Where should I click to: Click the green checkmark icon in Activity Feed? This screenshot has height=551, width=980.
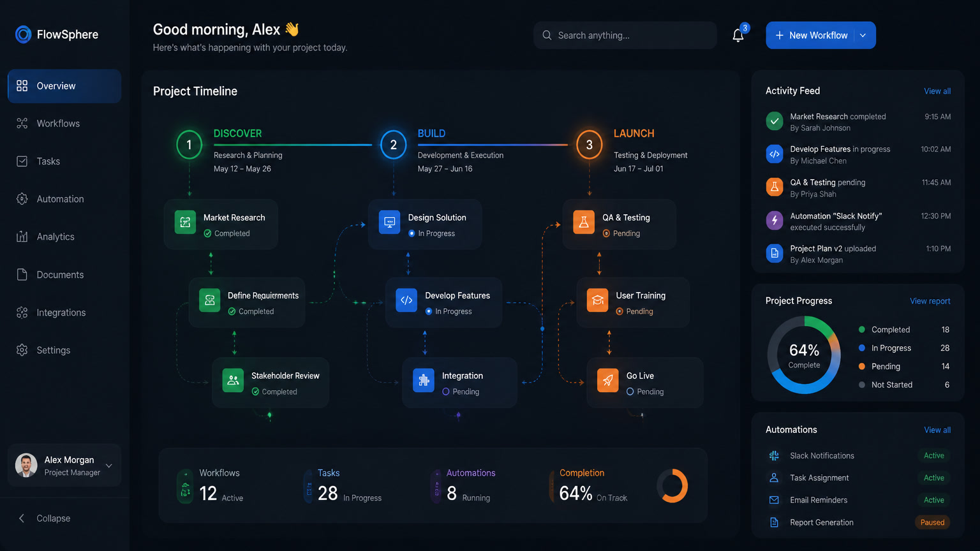tap(775, 121)
